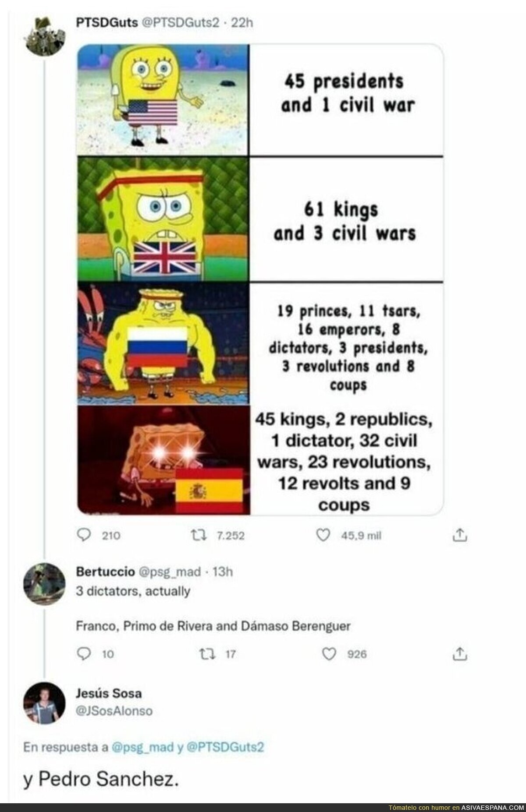Open the Spain flag SpongeBob meme panel
The image size is (526, 812).
163,459
